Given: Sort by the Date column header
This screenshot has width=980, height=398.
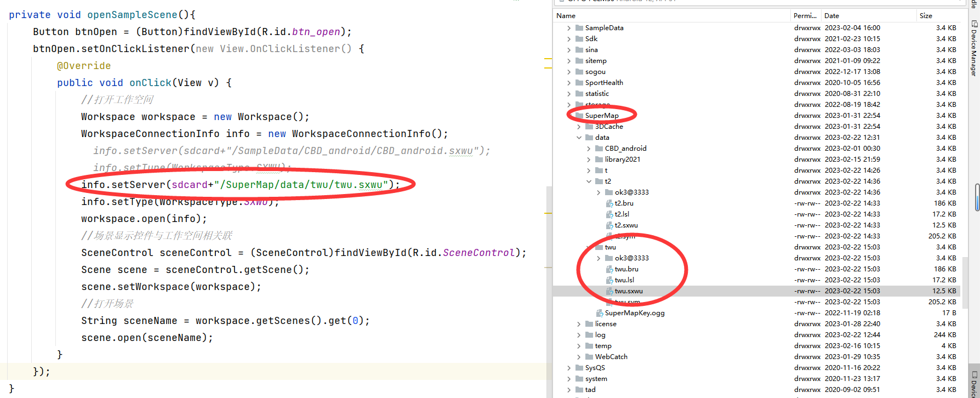Looking at the screenshot, I should pyautogui.click(x=869, y=15).
